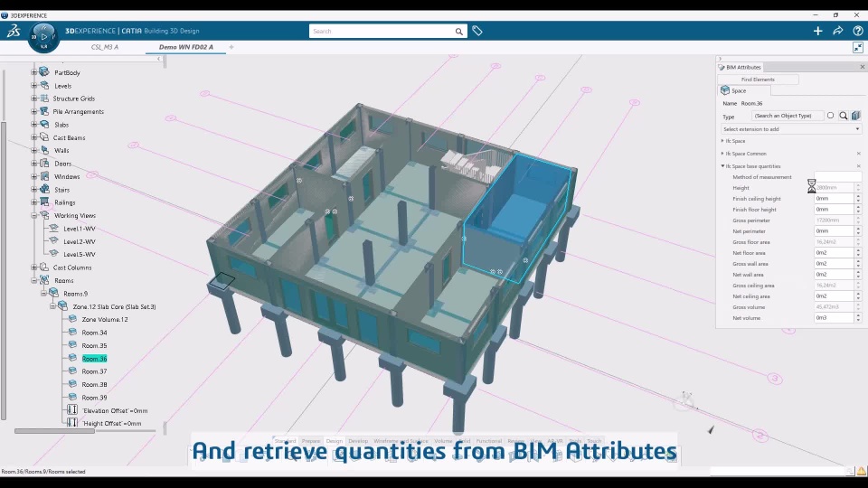Open the help question mark icon
This screenshot has width=868, height=488.
coord(857,31)
